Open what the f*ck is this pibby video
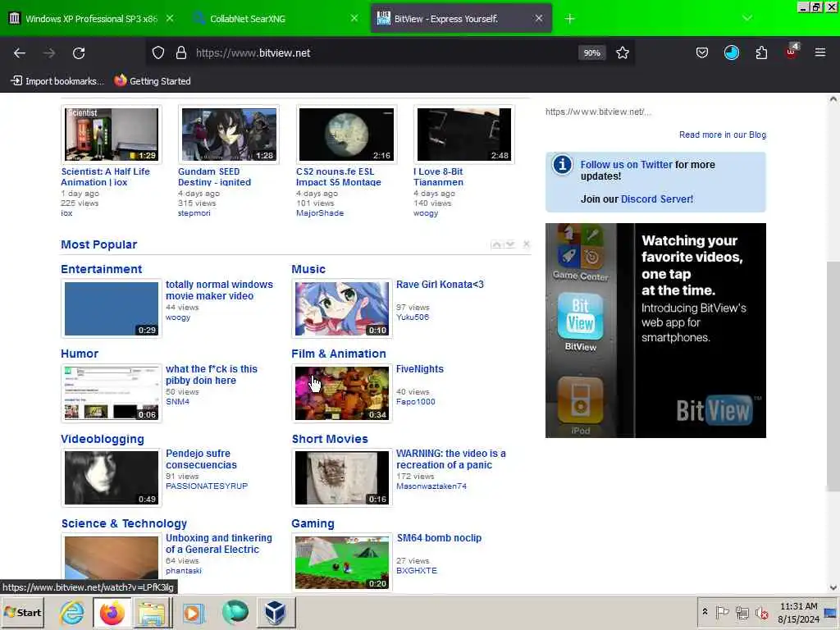Viewport: 840px width, 630px height. 211,375
